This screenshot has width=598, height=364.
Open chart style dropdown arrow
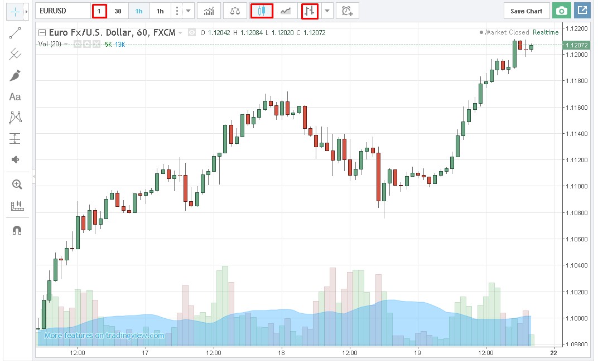327,11
